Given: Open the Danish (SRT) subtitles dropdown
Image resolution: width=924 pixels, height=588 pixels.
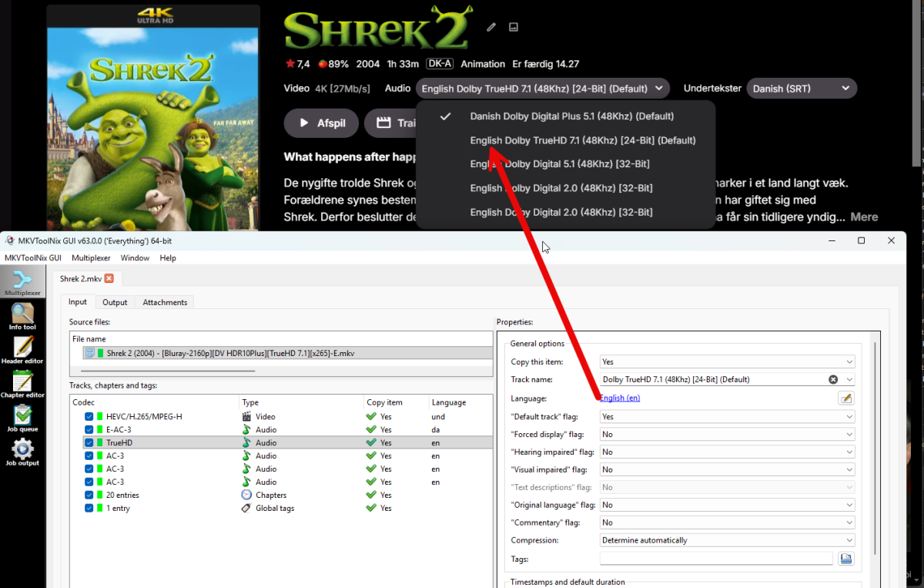Looking at the screenshot, I should (x=802, y=89).
